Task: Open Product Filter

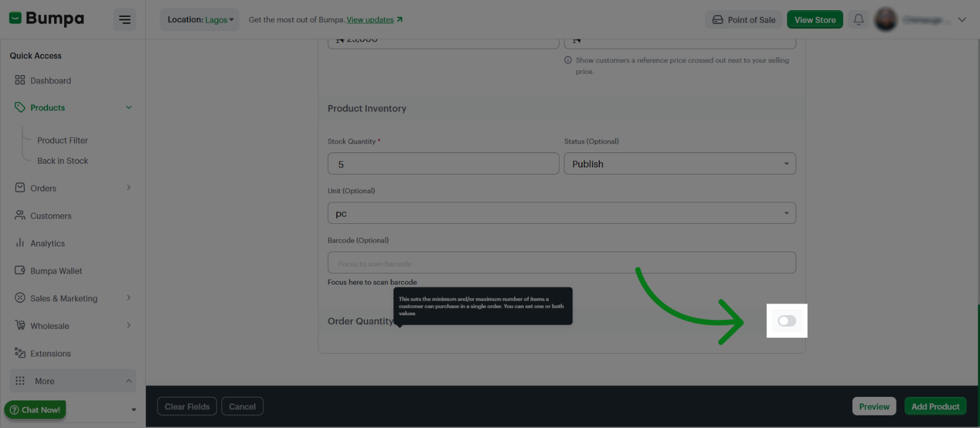Action: coord(62,140)
